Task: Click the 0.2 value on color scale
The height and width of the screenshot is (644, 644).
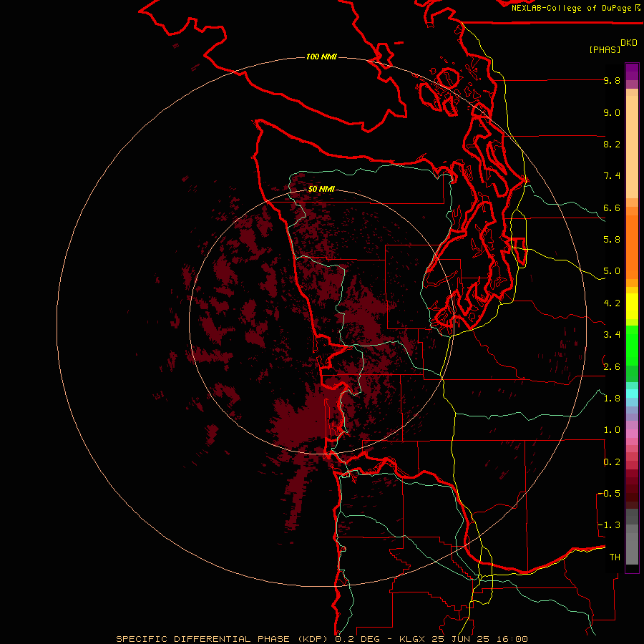Action: tap(612, 462)
